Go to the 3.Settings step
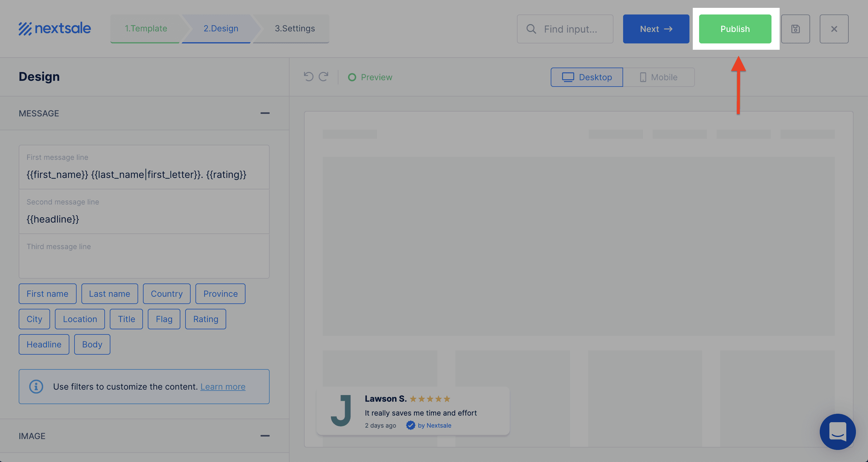Screen dimensions: 868x462 [x=294, y=29]
